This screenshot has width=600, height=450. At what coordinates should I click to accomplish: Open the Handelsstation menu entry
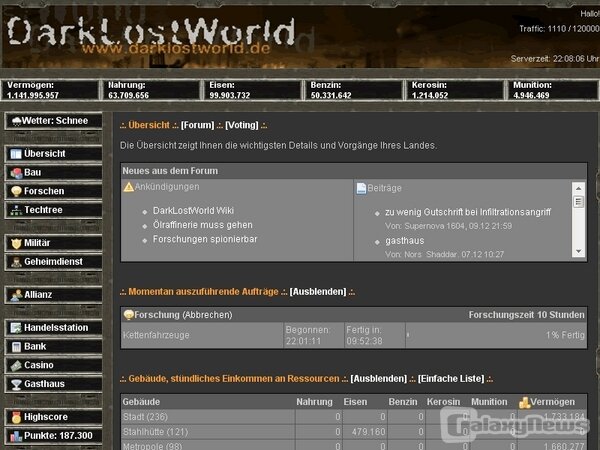(53, 328)
